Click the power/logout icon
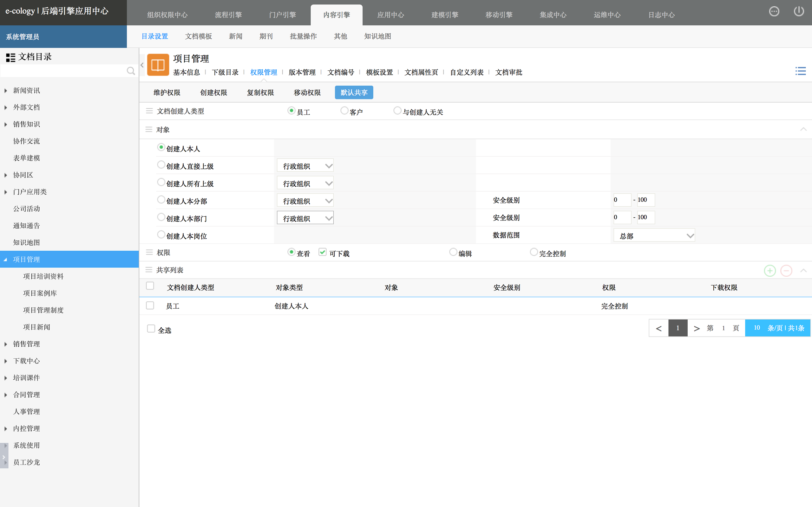Screen dimensions: 812x507 click(x=799, y=11)
